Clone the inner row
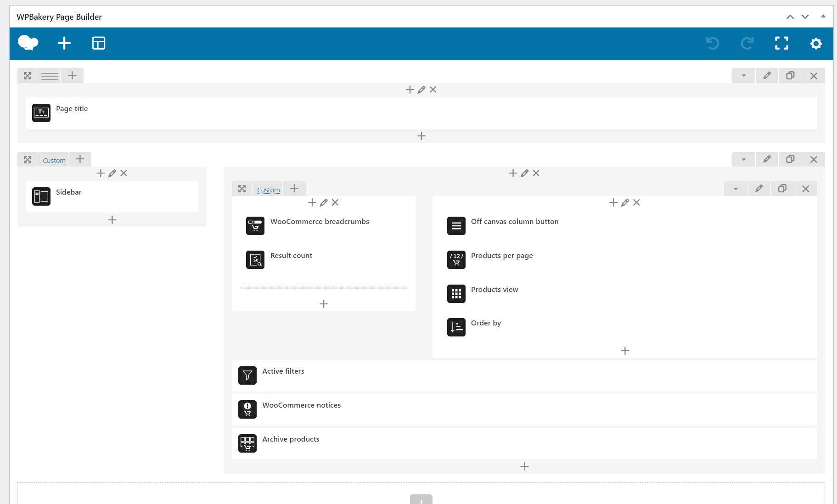This screenshot has width=837, height=504. (782, 189)
